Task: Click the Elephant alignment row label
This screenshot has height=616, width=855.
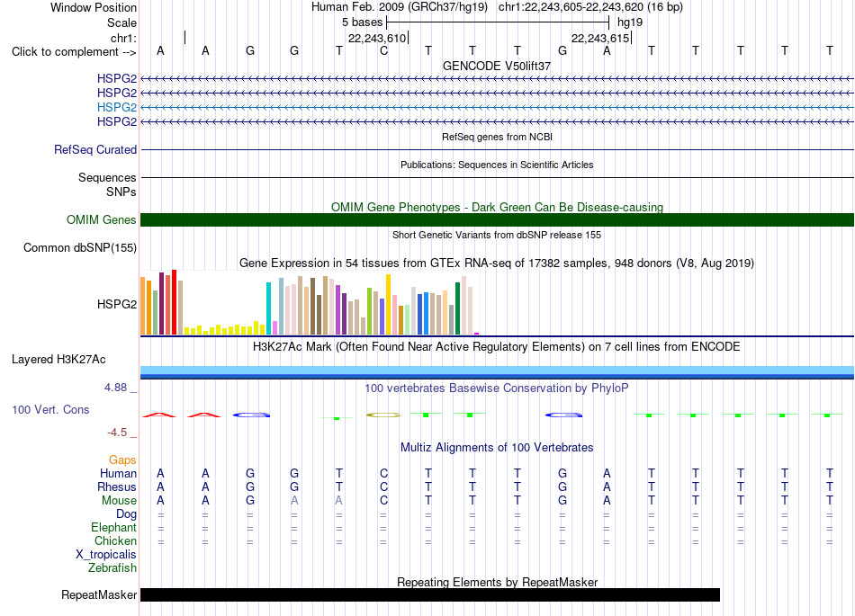Action: (113, 527)
